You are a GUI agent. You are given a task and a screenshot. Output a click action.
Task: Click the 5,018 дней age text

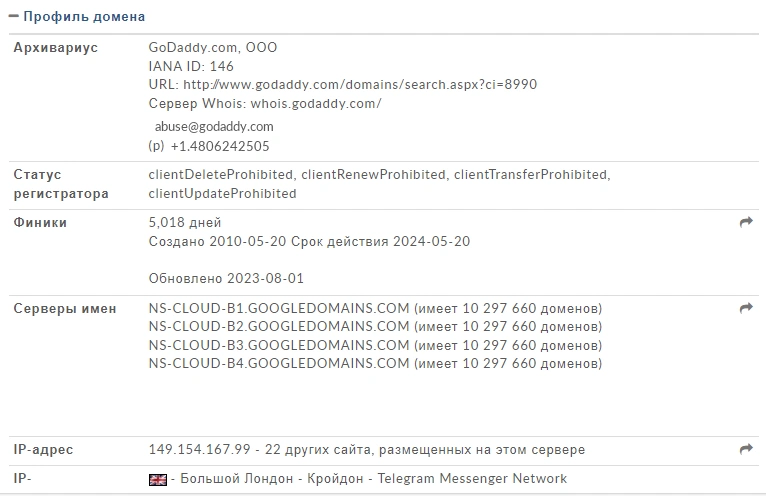pos(185,223)
